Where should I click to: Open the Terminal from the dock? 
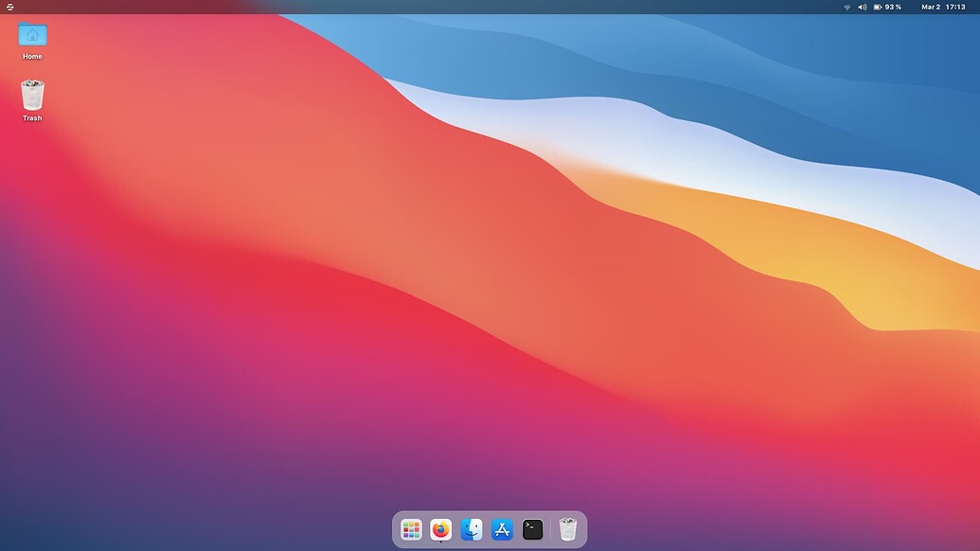(532, 529)
